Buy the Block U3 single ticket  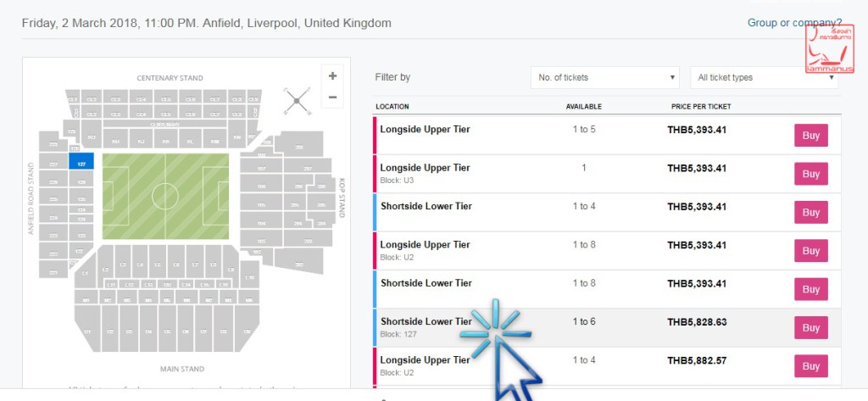click(810, 174)
